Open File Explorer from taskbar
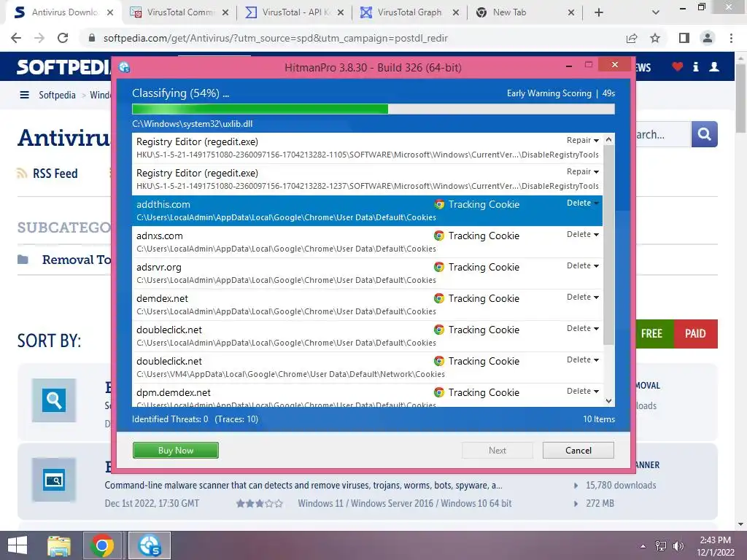 (x=59, y=545)
